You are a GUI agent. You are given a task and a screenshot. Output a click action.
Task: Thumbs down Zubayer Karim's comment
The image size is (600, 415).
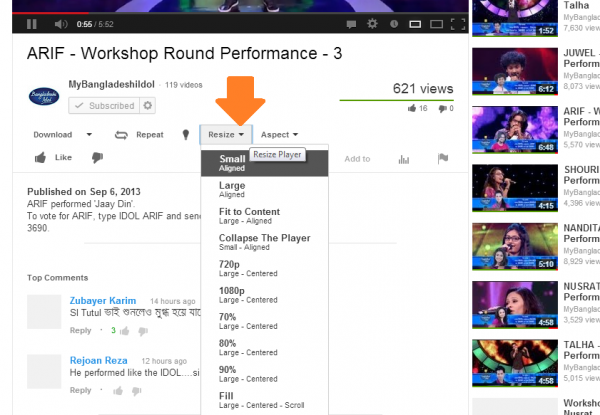pyautogui.click(x=143, y=331)
